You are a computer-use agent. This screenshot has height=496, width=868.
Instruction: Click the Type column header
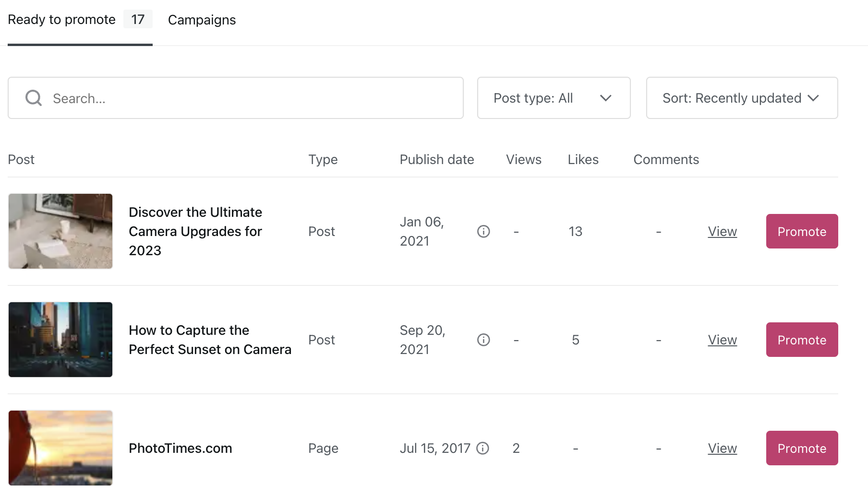(323, 159)
